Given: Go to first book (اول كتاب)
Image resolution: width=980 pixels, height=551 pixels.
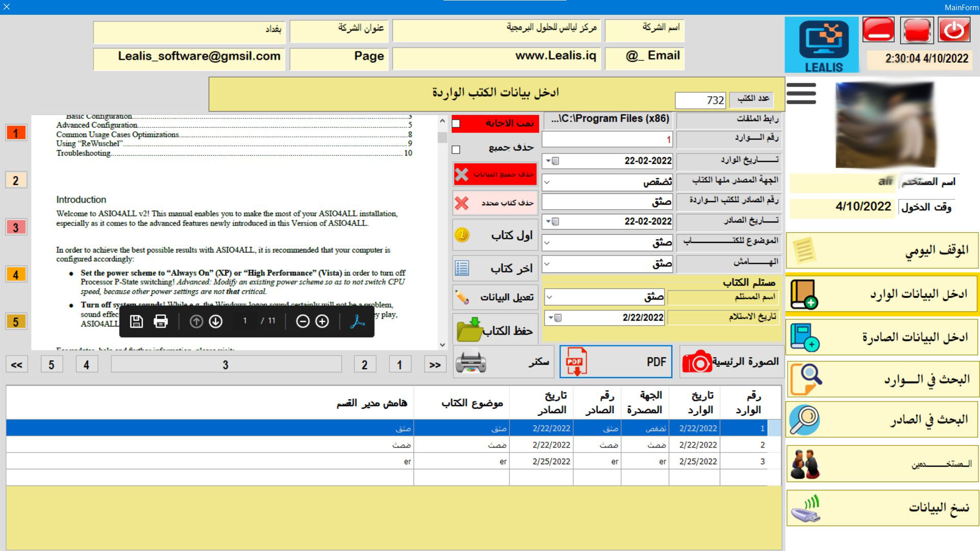Looking at the screenshot, I should 495,235.
